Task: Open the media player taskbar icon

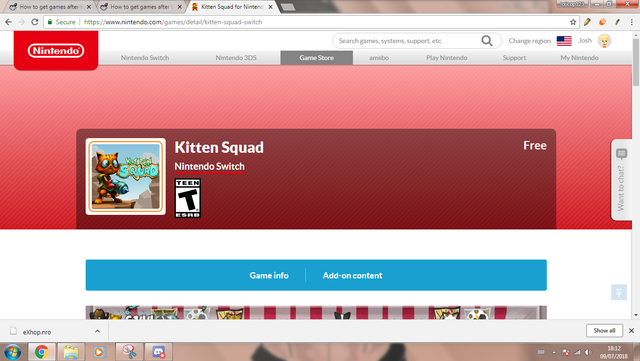Action: tap(99, 352)
